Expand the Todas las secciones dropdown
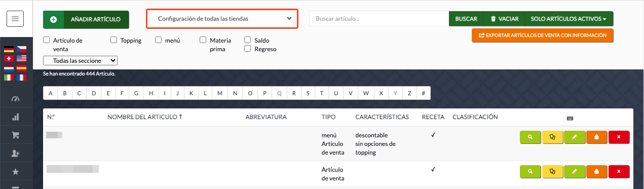Viewport: 644px width, 189px height. coord(80,60)
